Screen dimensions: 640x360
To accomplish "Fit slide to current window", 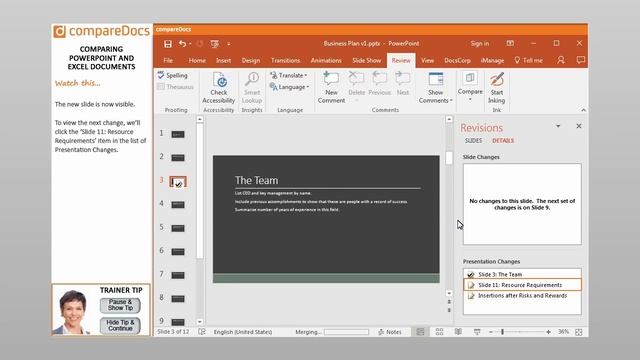I will 579,332.
